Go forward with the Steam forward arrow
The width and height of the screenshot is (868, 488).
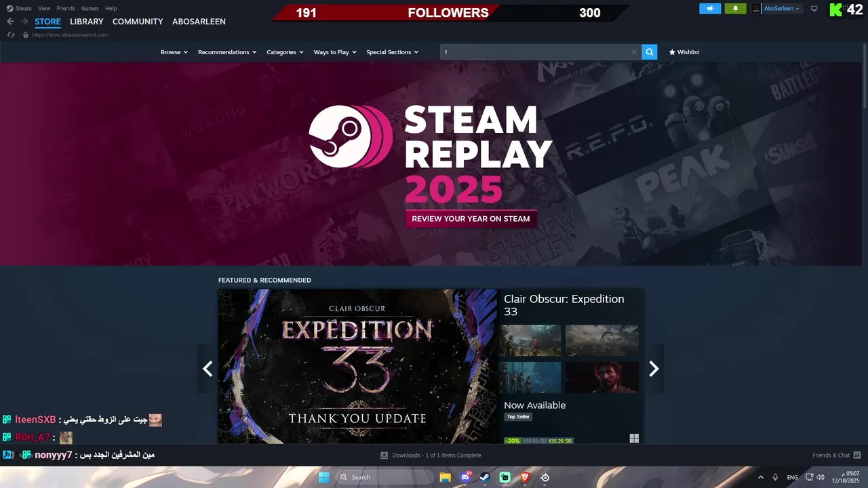pyautogui.click(x=24, y=22)
